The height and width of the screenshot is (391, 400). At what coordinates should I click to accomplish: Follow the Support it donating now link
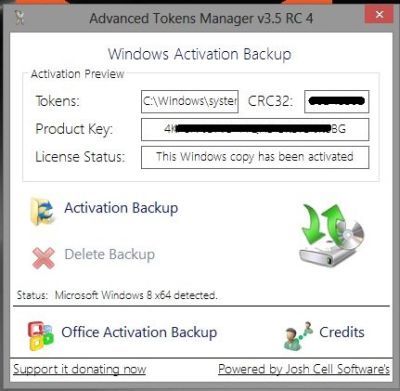click(x=80, y=370)
